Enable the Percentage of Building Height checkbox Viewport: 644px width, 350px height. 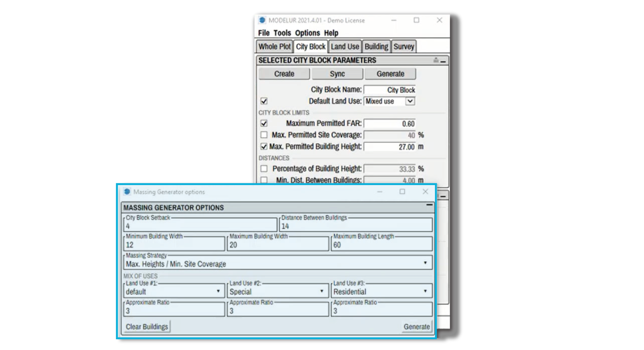coord(264,169)
